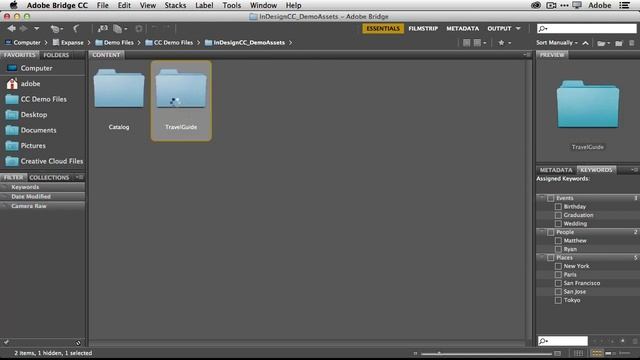The width and height of the screenshot is (640, 360).
Task: Expand the Date Modified filter section
Action: (42, 196)
